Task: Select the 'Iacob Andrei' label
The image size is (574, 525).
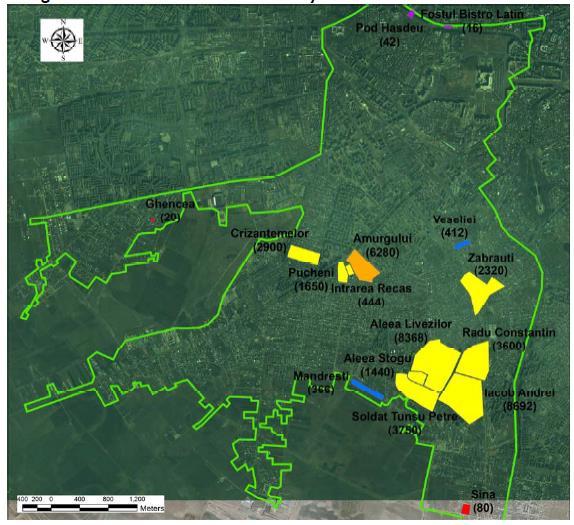Action: click(519, 393)
